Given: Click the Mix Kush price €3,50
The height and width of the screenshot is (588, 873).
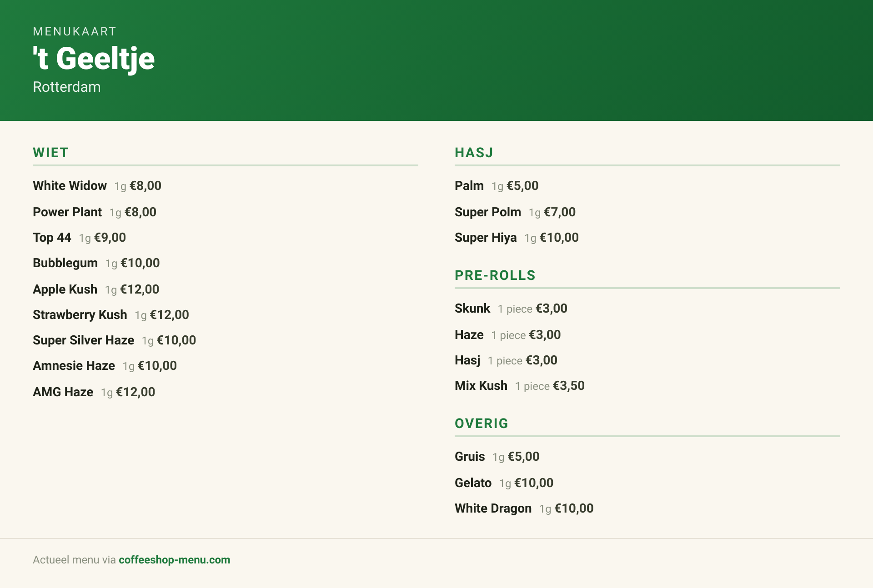Looking at the screenshot, I should point(569,386).
